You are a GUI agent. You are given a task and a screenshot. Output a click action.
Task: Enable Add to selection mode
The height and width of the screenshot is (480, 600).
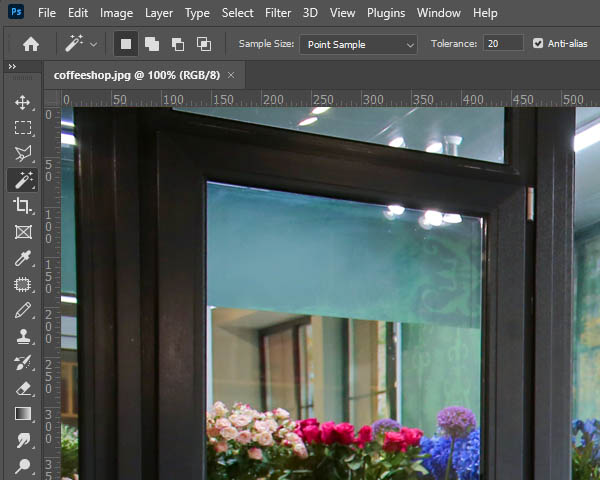pyautogui.click(x=152, y=44)
